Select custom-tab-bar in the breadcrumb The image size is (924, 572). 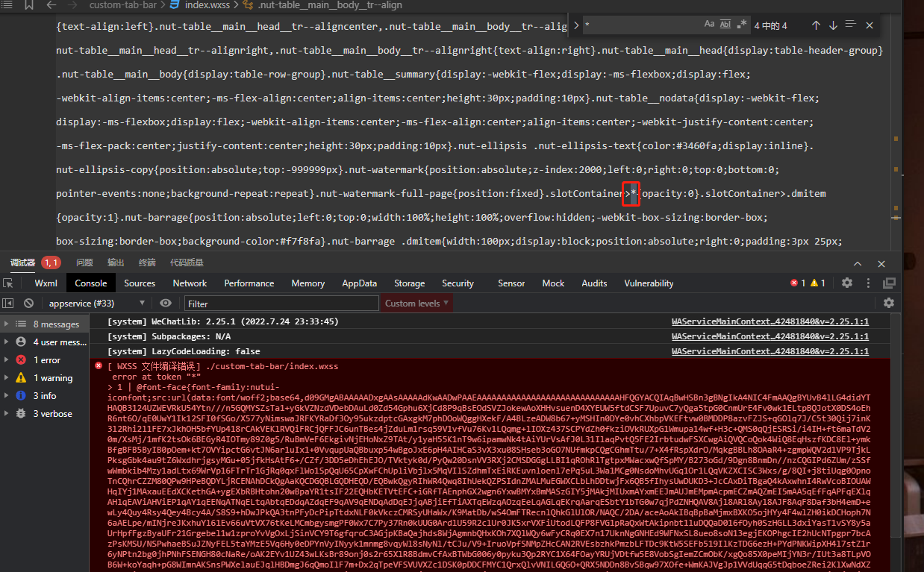[123, 5]
